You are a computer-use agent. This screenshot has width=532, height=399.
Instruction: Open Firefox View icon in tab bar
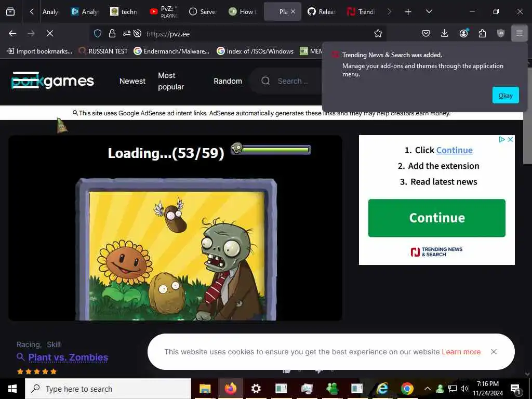coord(10,11)
